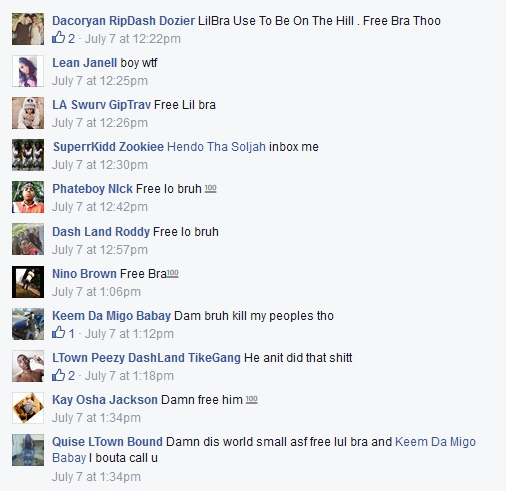Click Kay Osha Jackson's avatar
This screenshot has width=506, height=491.
tap(28, 408)
